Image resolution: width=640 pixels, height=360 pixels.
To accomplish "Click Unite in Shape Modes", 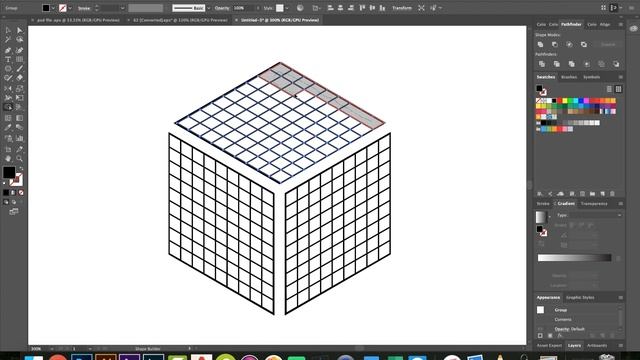I will pos(540,44).
